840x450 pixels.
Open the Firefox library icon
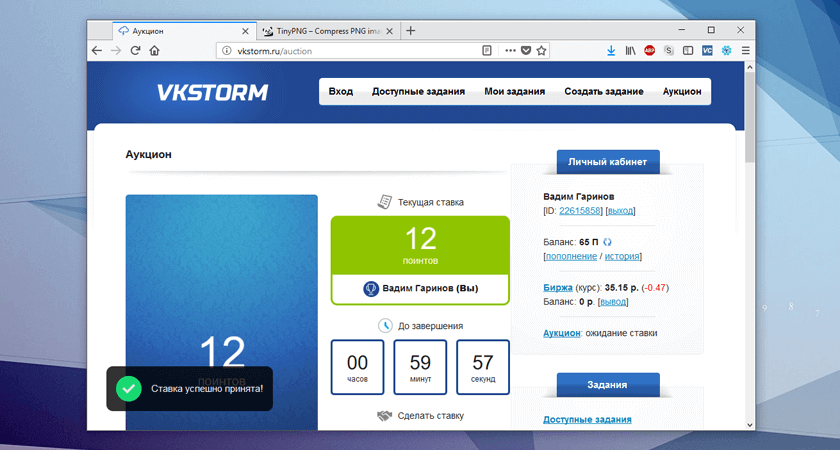631,50
